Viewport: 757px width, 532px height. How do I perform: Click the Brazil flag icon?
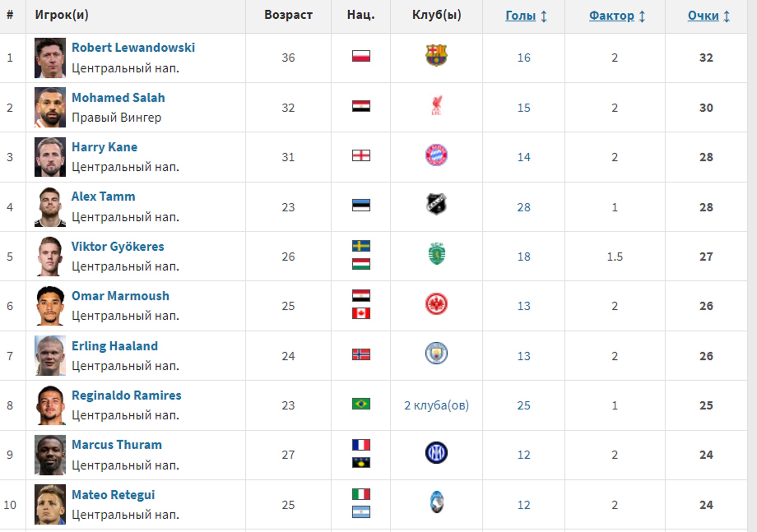361,404
